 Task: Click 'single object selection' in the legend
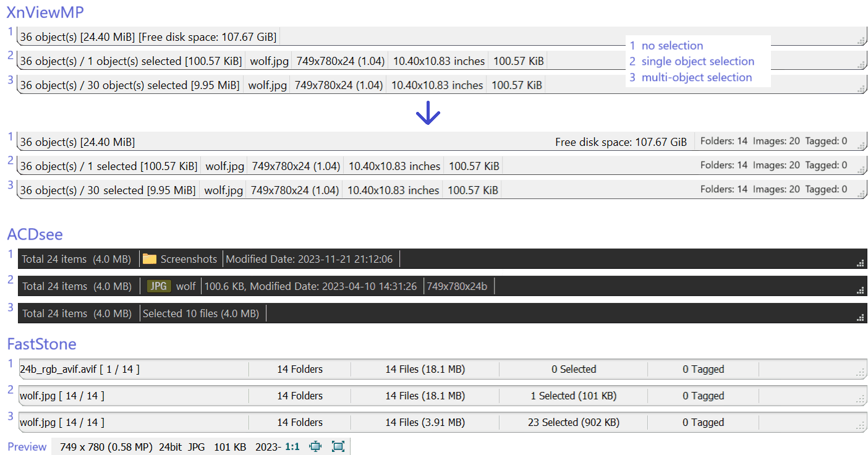click(x=698, y=61)
